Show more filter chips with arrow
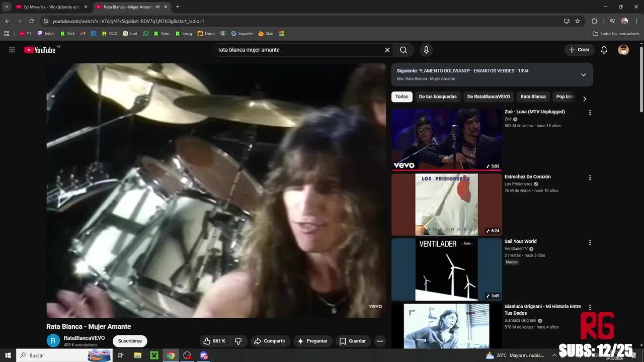The width and height of the screenshot is (644, 362). pos(585,99)
